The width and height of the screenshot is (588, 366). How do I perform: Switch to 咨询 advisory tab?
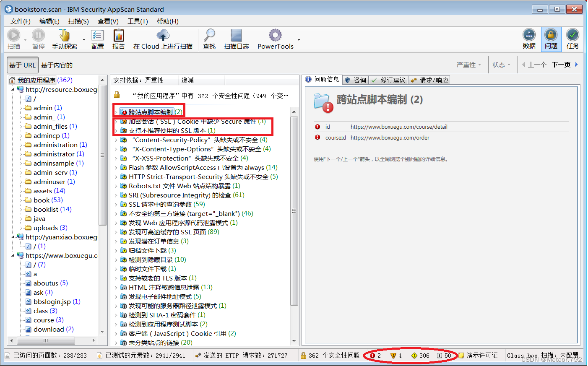point(355,80)
